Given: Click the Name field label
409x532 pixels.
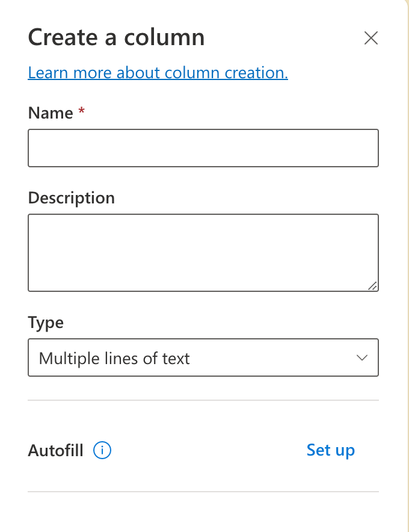Looking at the screenshot, I should (x=51, y=113).
